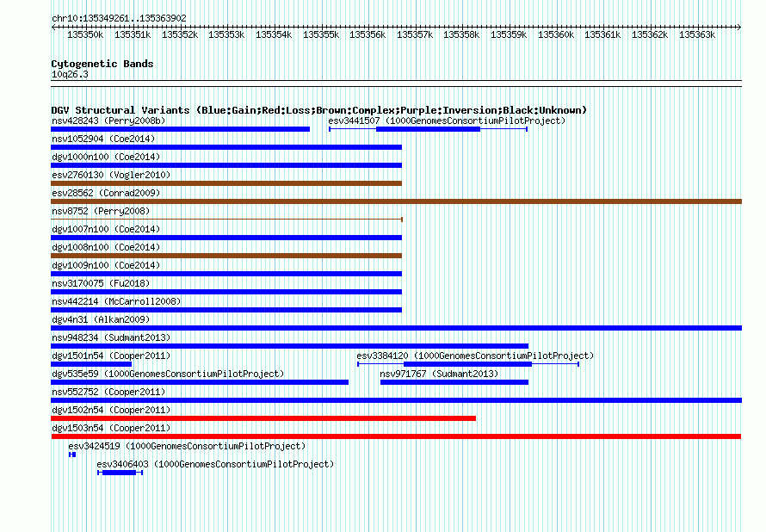Viewport: 766px width, 532px height.
Task: Open dgv1009n100 (Coe2014) label
Action: pyautogui.click(x=106, y=265)
